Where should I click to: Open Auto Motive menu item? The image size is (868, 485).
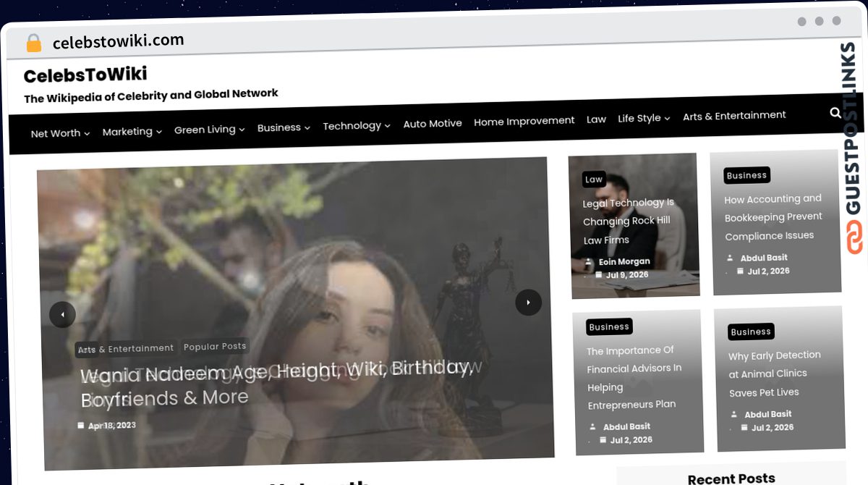[433, 124]
